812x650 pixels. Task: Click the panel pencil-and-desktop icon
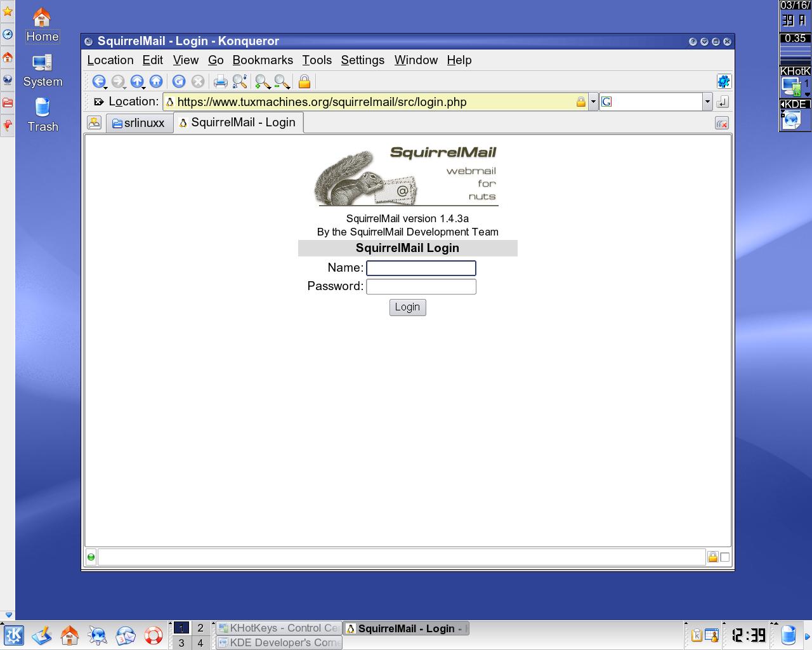(x=42, y=635)
